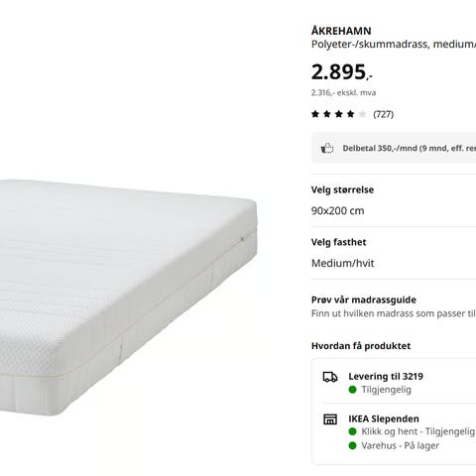Open the Prøv vår madrassguide link
476x476 pixels.
coord(364,299)
